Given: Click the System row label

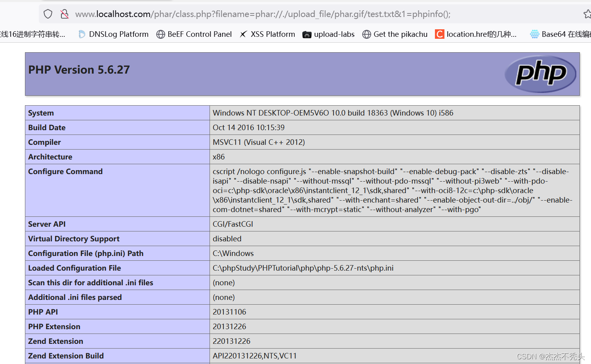Looking at the screenshot, I should [41, 113].
